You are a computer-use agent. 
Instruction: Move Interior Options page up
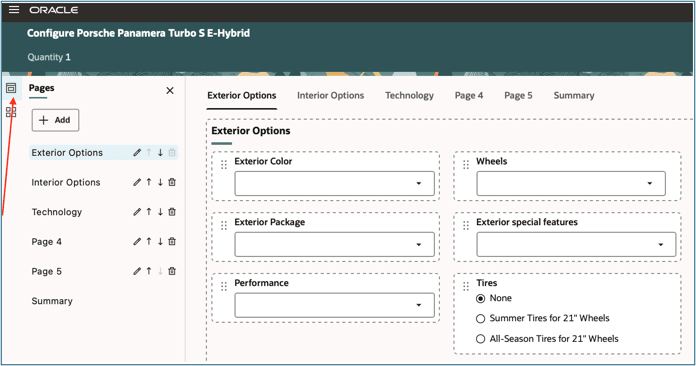149,182
